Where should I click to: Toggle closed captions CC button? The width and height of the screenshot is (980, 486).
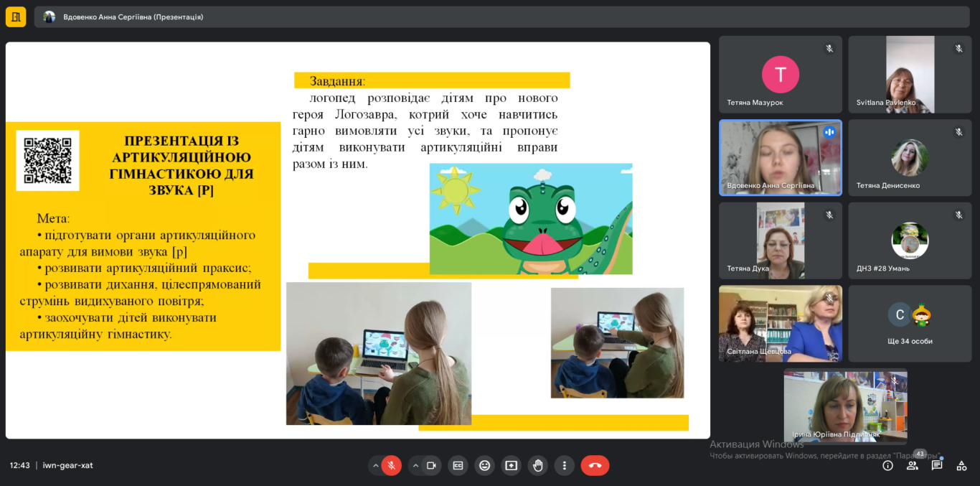[x=458, y=465]
